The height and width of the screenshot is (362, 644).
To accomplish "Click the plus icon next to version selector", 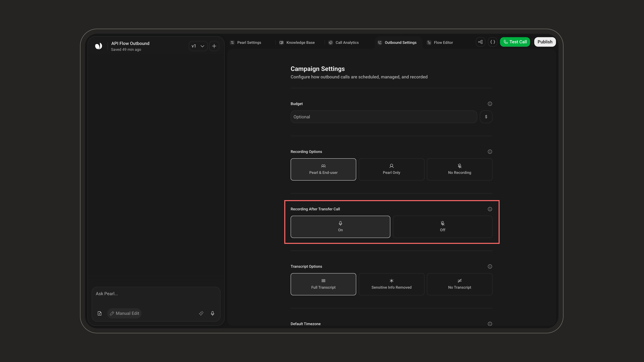I will 214,46.
